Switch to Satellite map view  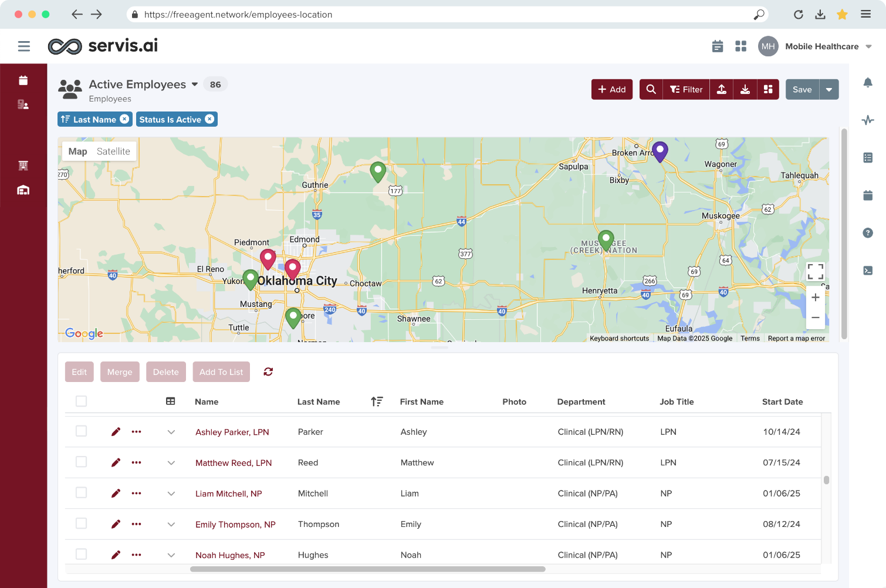(113, 151)
